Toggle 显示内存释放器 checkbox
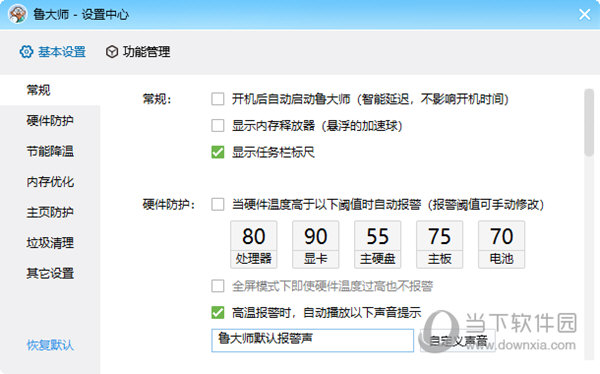600x374 pixels. pyautogui.click(x=218, y=126)
